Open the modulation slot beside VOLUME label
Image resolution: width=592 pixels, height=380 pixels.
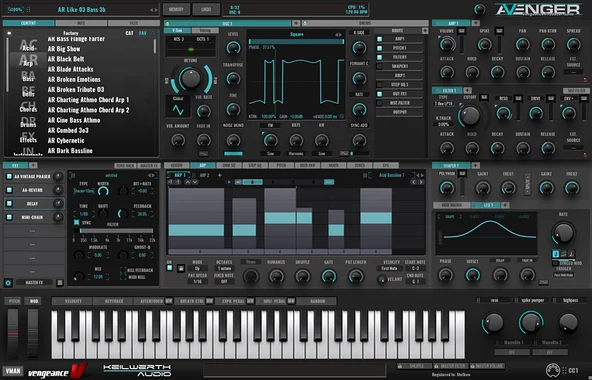461,31
